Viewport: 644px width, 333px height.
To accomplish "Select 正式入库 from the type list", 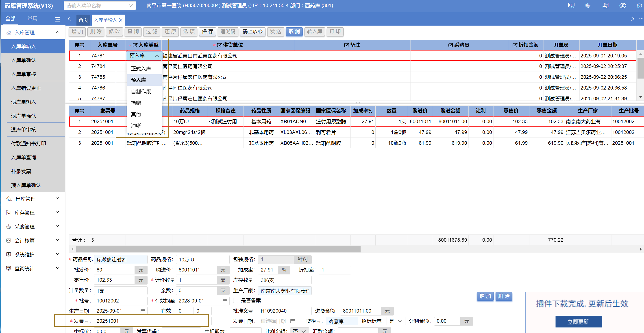I will click(141, 68).
